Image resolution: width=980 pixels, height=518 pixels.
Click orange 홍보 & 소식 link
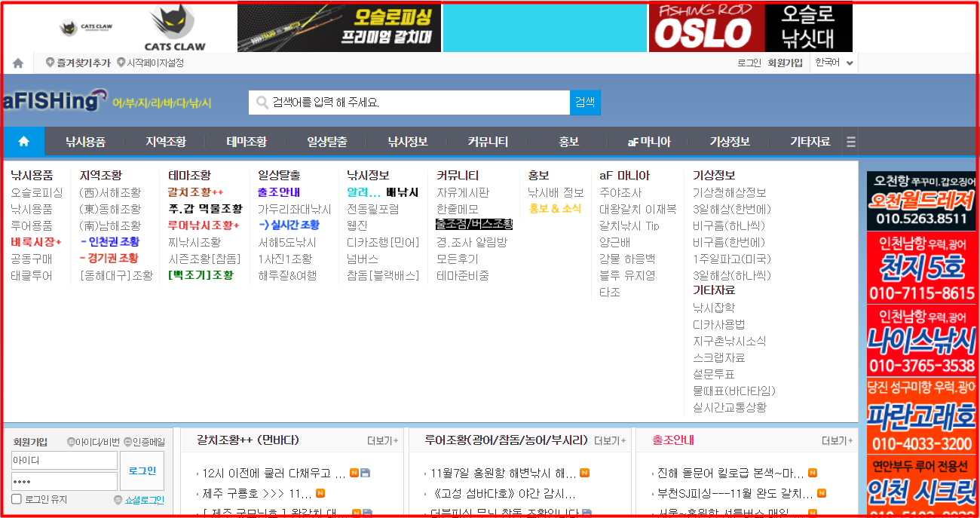(x=556, y=209)
